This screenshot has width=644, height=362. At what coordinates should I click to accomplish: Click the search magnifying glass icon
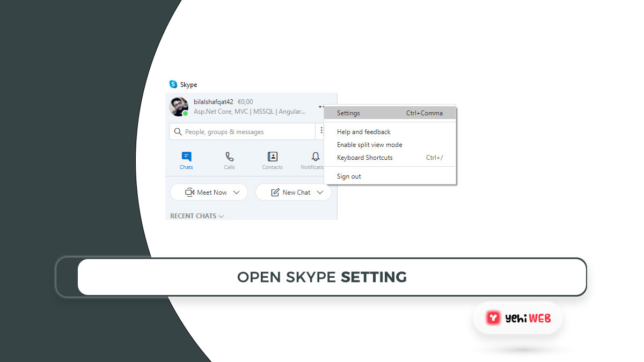pos(178,131)
